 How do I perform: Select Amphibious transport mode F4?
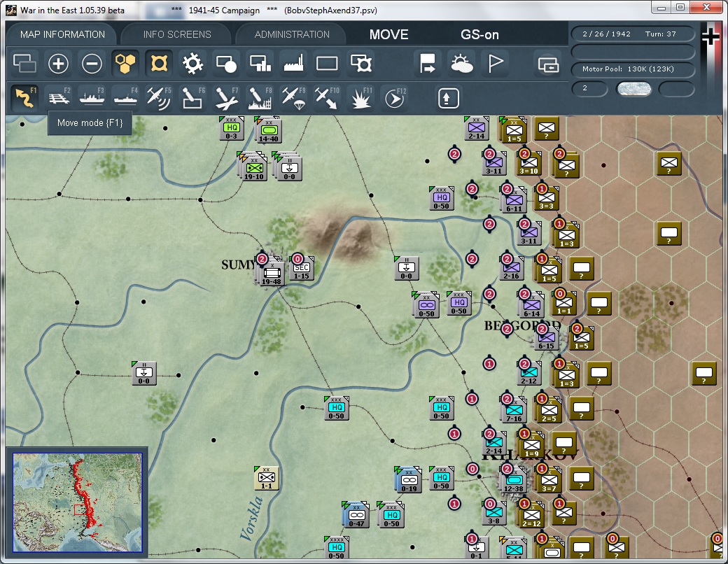(x=125, y=97)
